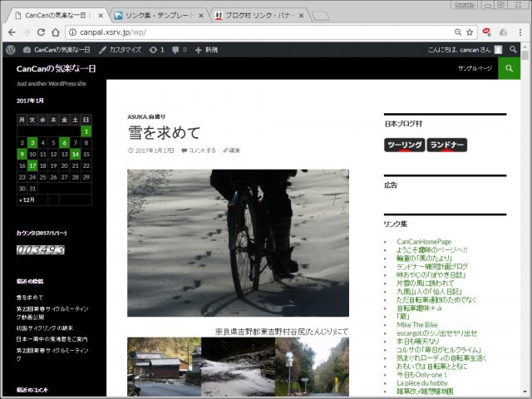Open the 新規 admin bar menu
Screen dimensions: 532x399
tap(206, 50)
